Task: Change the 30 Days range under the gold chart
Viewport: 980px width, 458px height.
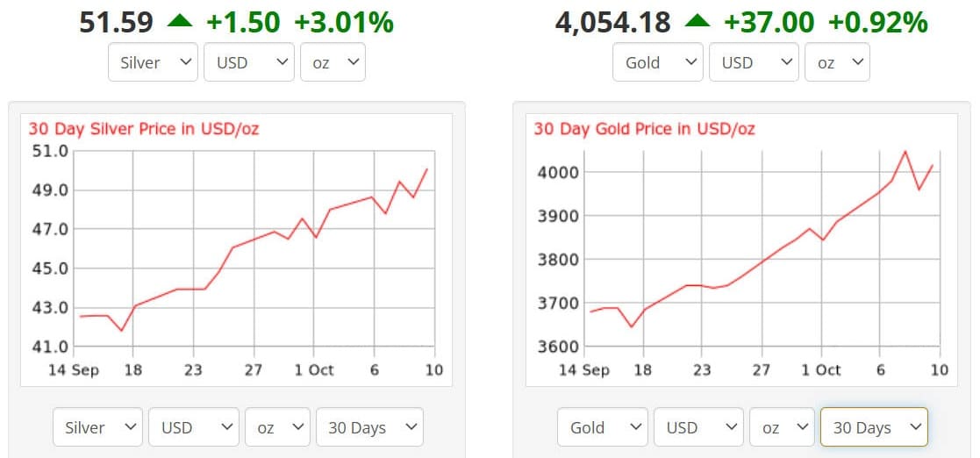Action: tap(874, 428)
